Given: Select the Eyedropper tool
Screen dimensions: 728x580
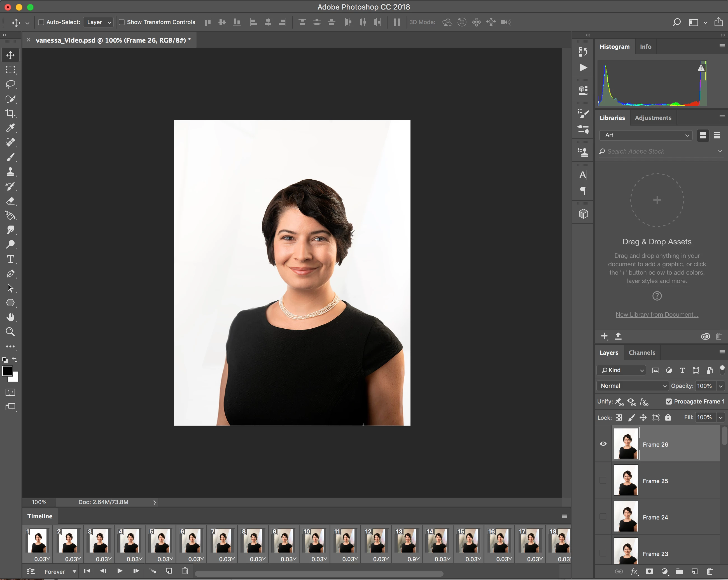Looking at the screenshot, I should coord(10,128).
